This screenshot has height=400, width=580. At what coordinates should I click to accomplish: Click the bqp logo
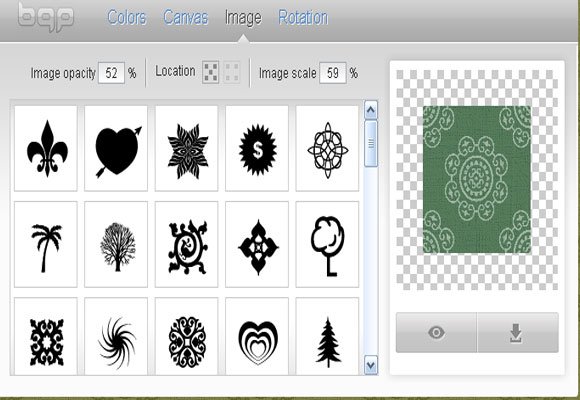(46, 17)
